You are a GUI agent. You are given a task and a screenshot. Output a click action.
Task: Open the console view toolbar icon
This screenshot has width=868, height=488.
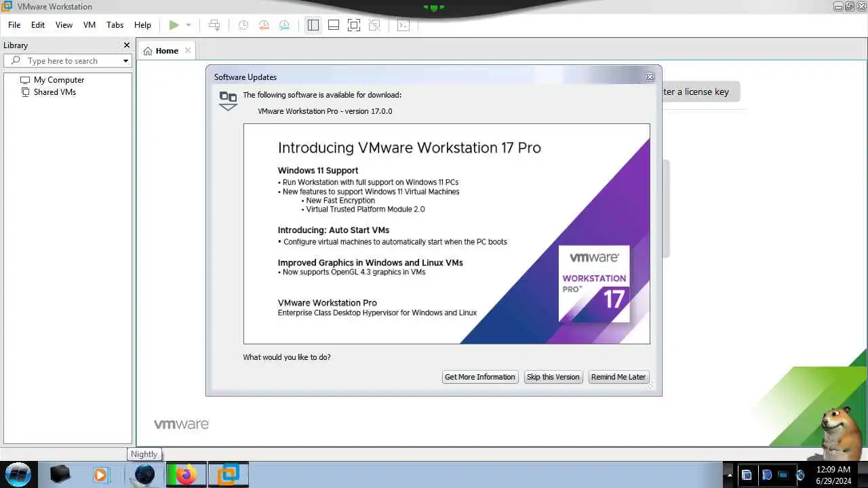(403, 25)
